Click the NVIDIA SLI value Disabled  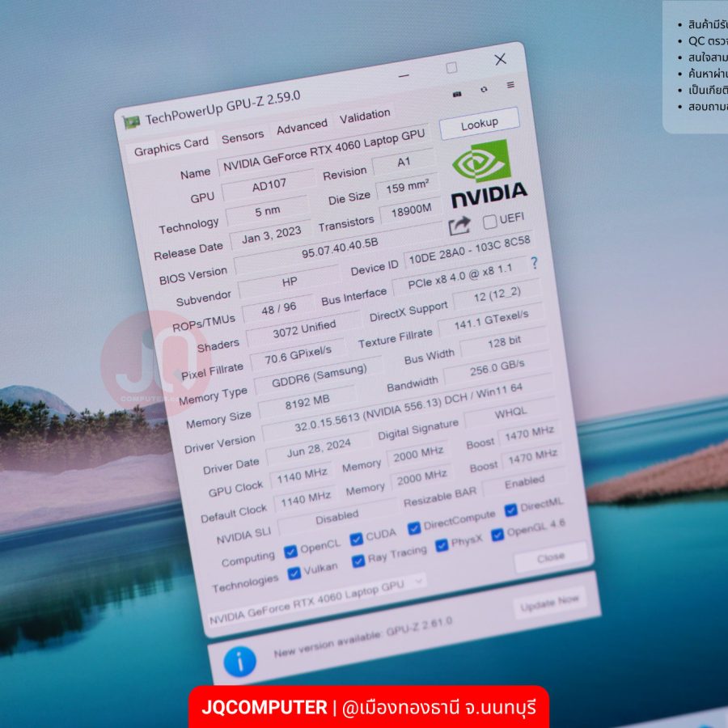[x=337, y=517]
